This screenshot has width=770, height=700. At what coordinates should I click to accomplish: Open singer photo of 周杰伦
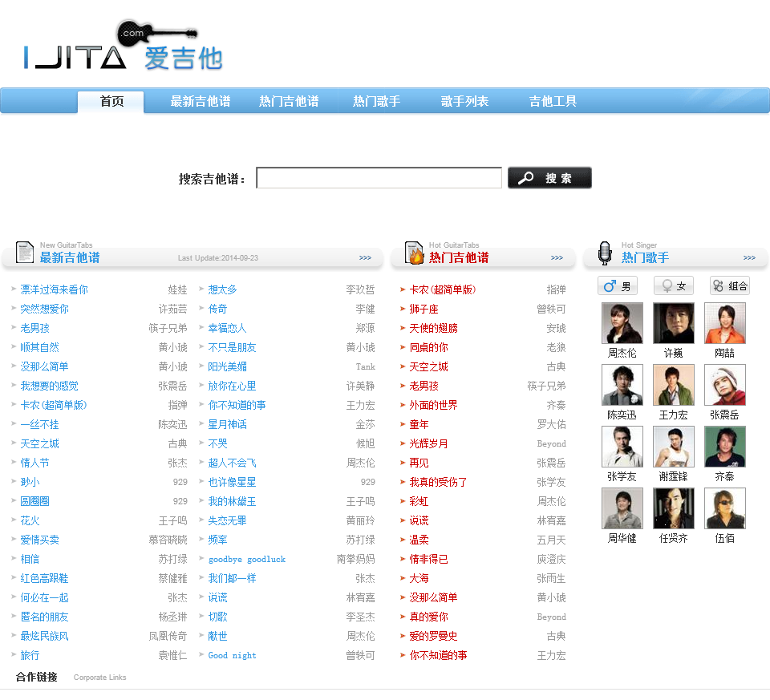point(622,323)
